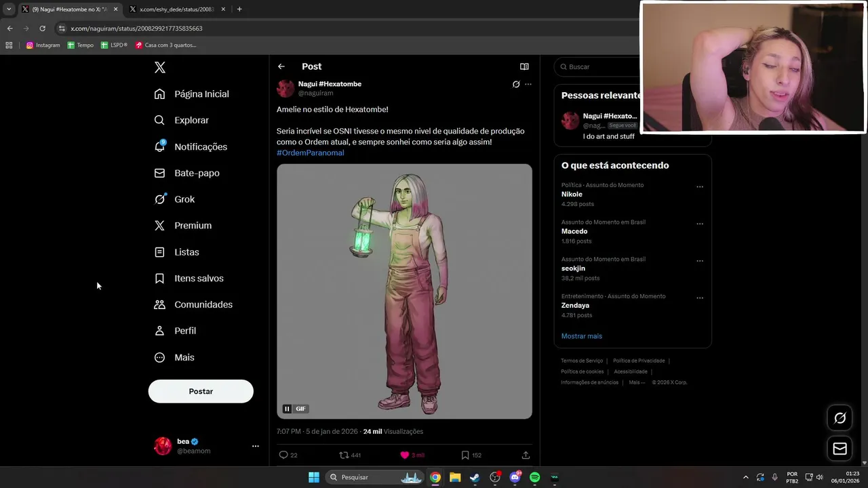Click Mostrar mais under trends
Screen dimensions: 868x488
581,336
